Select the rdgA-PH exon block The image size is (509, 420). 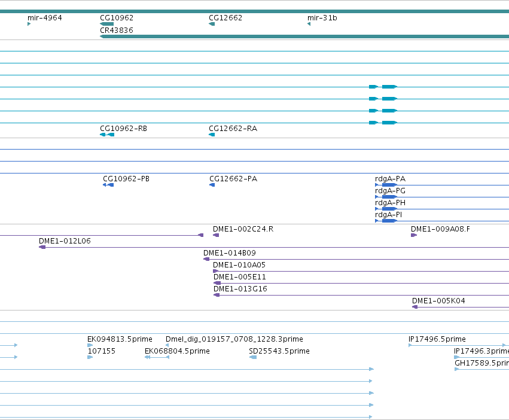pyautogui.click(x=389, y=209)
